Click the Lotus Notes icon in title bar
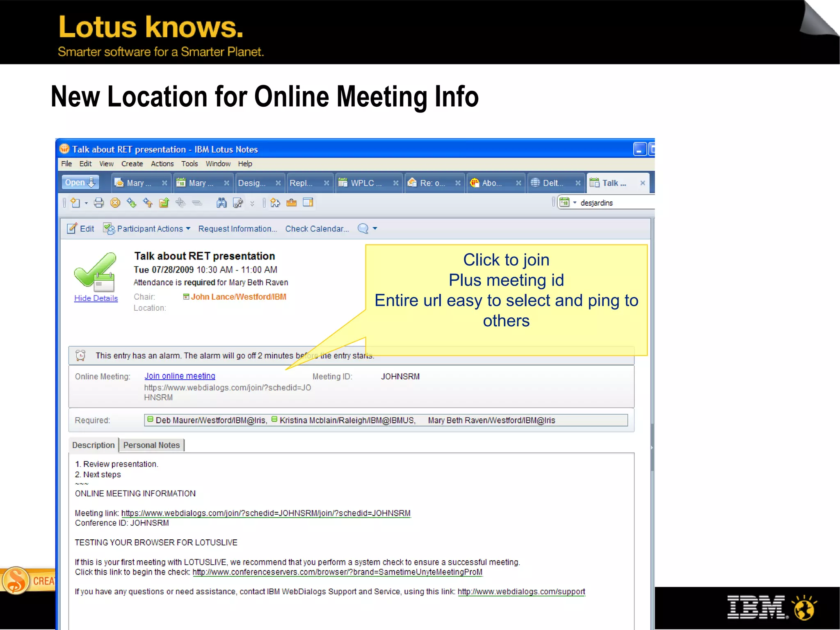This screenshot has height=630, width=840. [x=64, y=149]
